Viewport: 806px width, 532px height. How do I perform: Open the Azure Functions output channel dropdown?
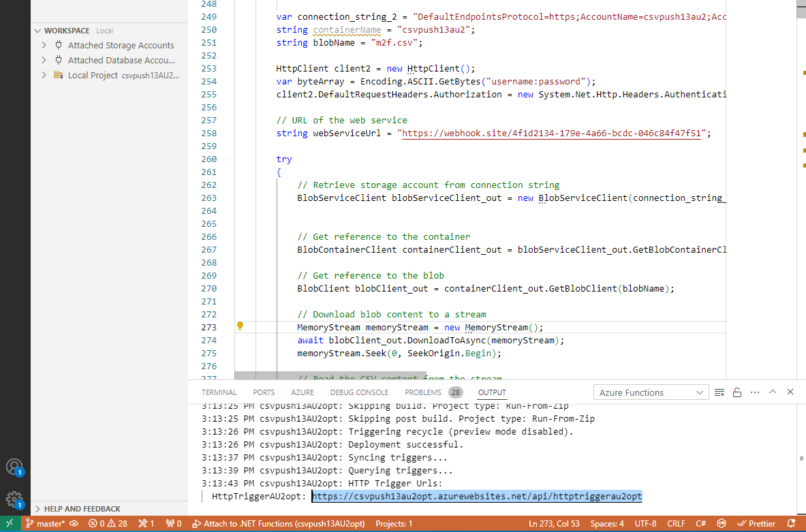click(x=651, y=392)
